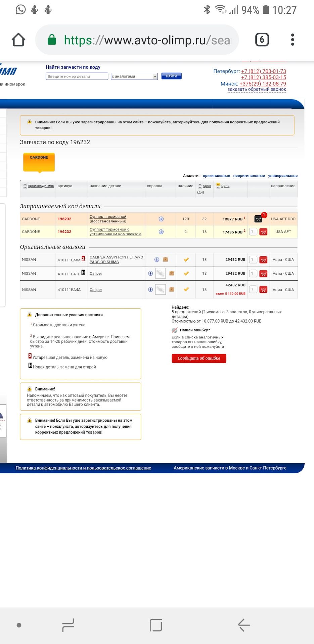314x644 pixels.
Task: Click the black cart icon with badge 1
Action: [259, 219]
